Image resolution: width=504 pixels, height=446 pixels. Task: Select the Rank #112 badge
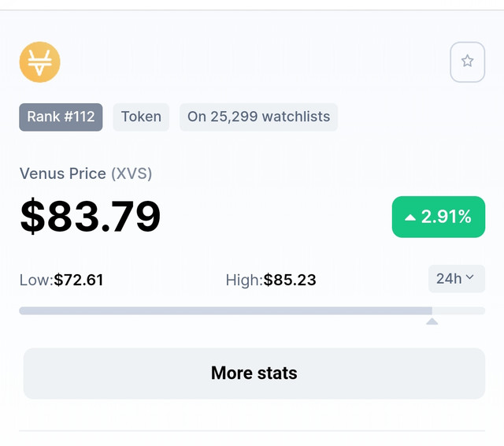click(61, 117)
